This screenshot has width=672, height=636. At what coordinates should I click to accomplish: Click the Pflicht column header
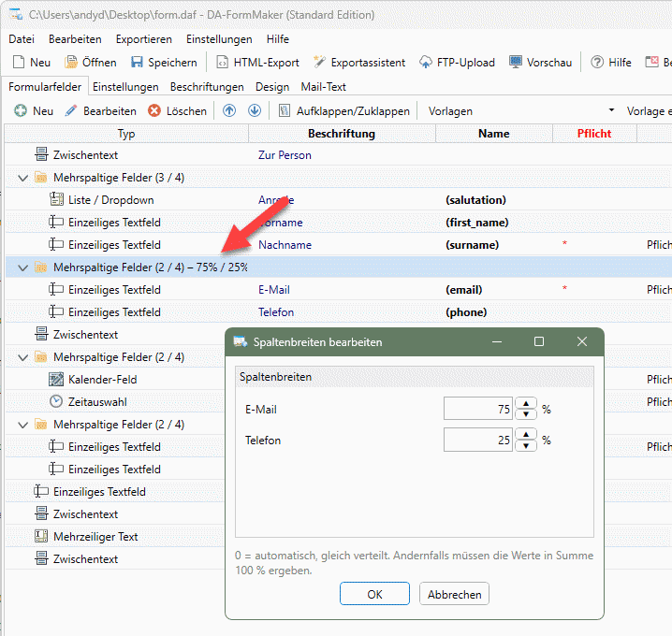pyautogui.click(x=594, y=133)
